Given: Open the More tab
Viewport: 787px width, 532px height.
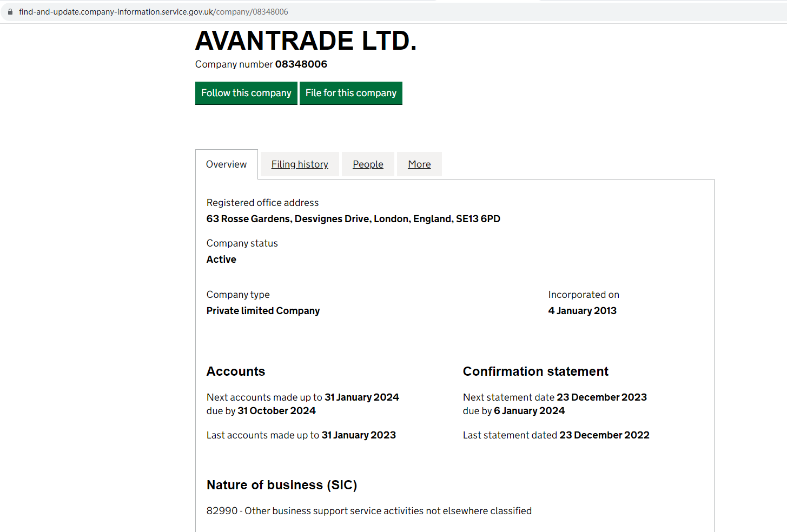Looking at the screenshot, I should [419, 164].
